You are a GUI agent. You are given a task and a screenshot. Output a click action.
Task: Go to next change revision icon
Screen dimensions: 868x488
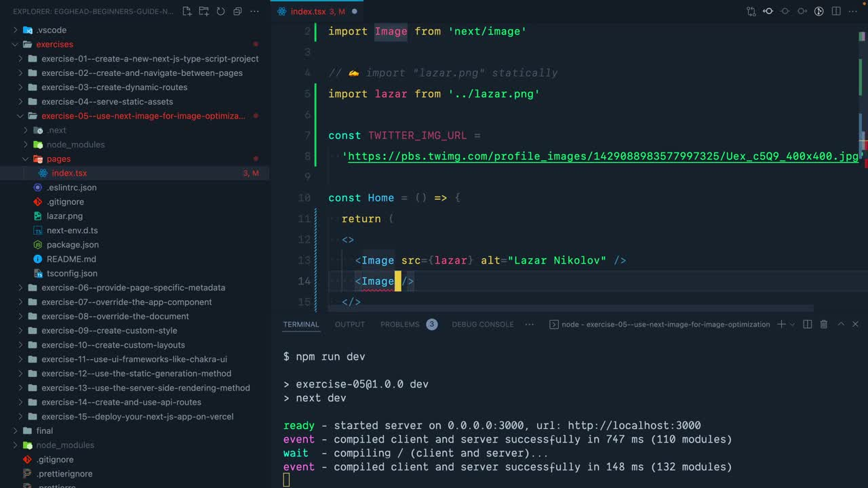click(802, 12)
